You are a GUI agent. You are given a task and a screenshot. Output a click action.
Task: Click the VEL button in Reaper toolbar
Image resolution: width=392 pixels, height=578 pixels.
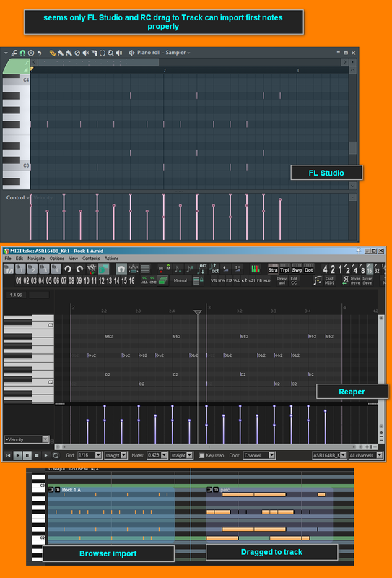[214, 281]
